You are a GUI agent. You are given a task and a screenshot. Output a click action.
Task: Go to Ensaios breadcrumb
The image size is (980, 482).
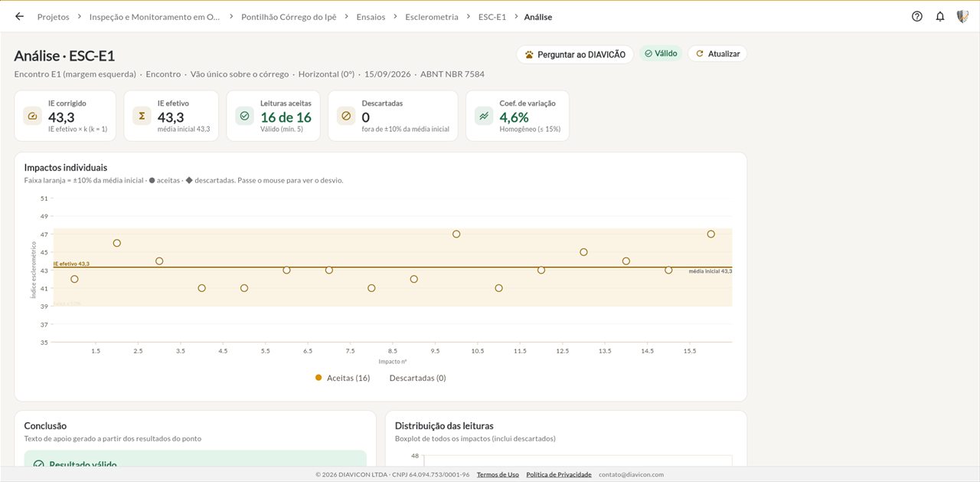[371, 16]
